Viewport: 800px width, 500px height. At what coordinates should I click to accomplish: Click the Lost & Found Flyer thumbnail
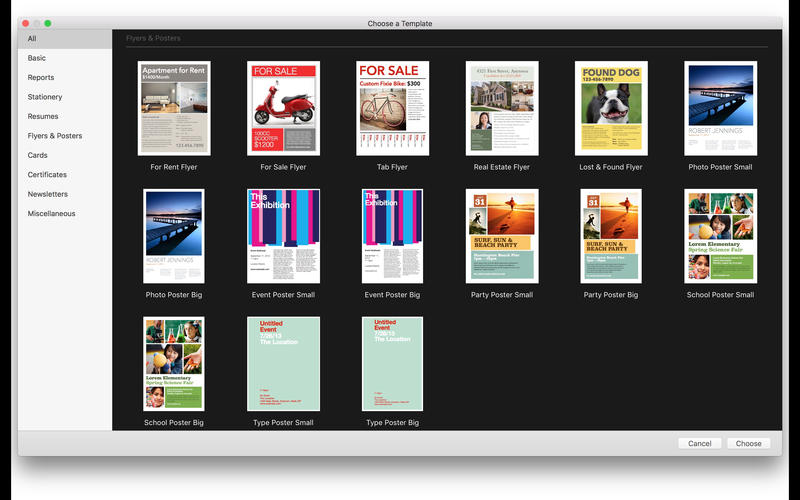coord(610,108)
